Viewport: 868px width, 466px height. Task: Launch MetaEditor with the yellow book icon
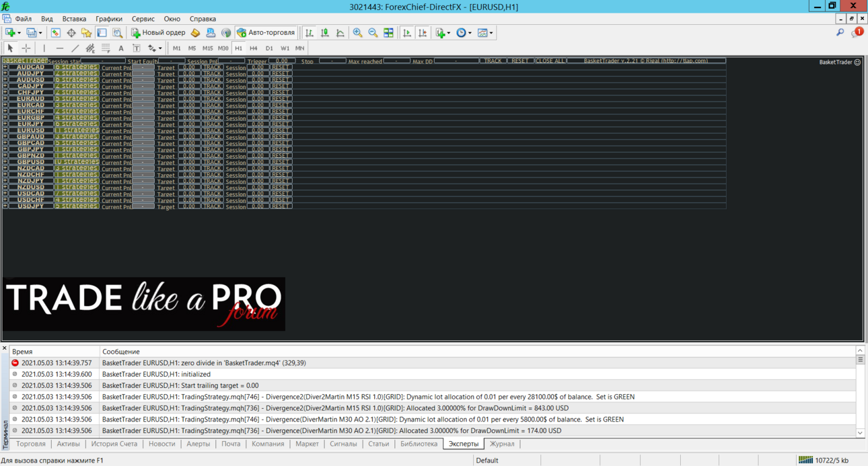pos(196,32)
